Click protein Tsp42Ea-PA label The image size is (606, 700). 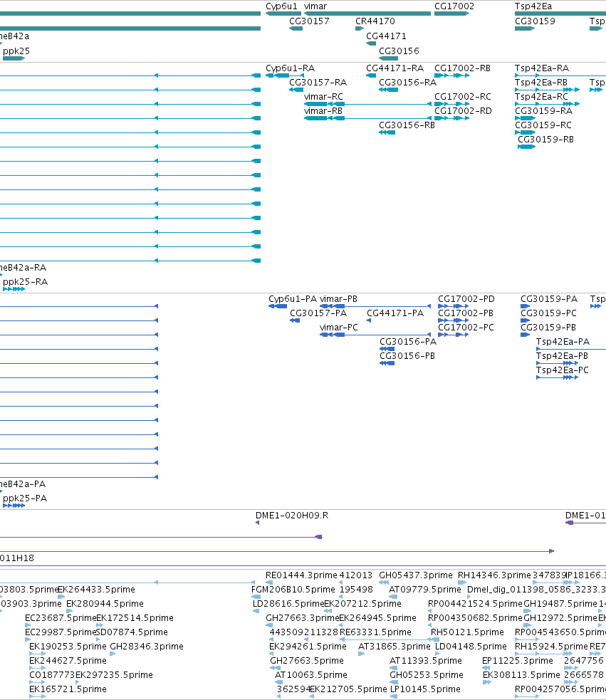coord(563,342)
